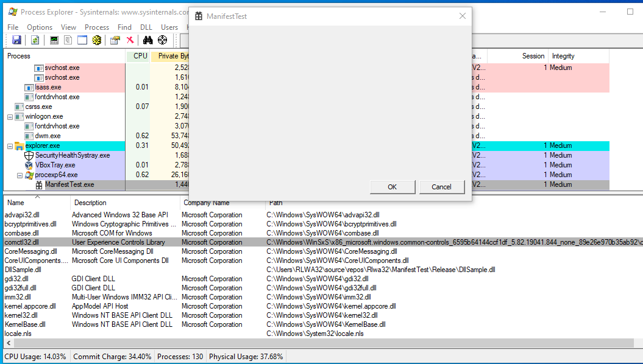The width and height of the screenshot is (643, 364).
Task: Click the yellow gear DLL view icon
Action: 97,40
